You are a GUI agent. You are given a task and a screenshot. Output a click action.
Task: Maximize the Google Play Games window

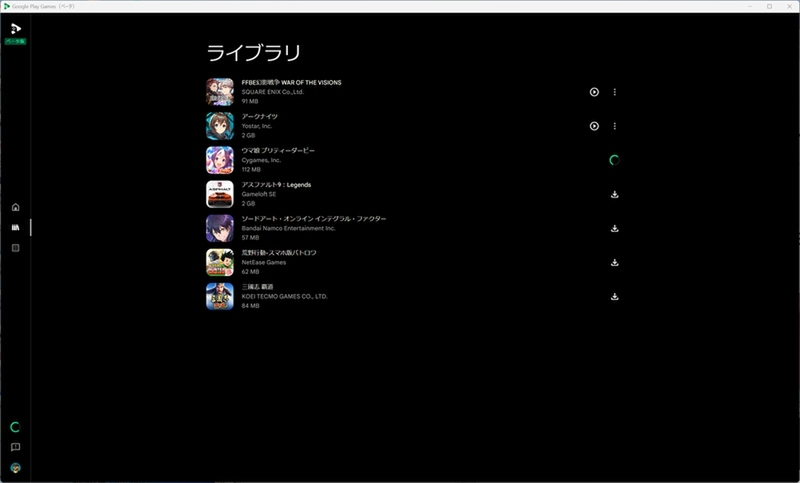[769, 6]
